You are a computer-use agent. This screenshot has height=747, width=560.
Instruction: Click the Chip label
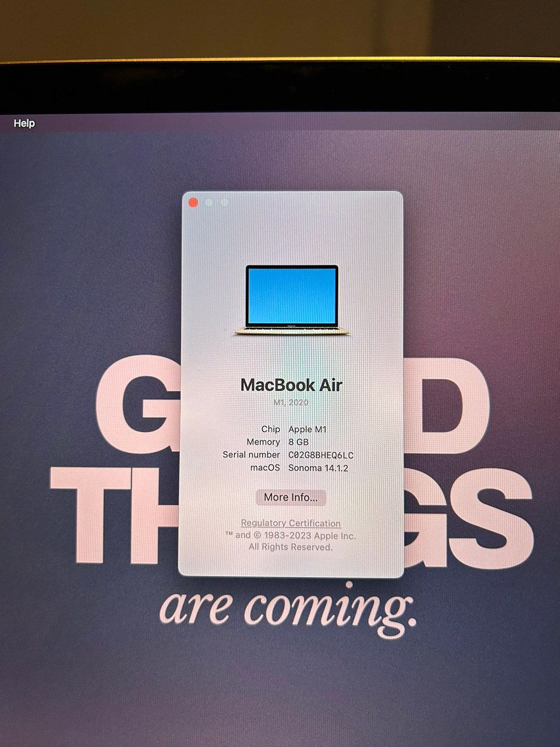click(x=271, y=429)
